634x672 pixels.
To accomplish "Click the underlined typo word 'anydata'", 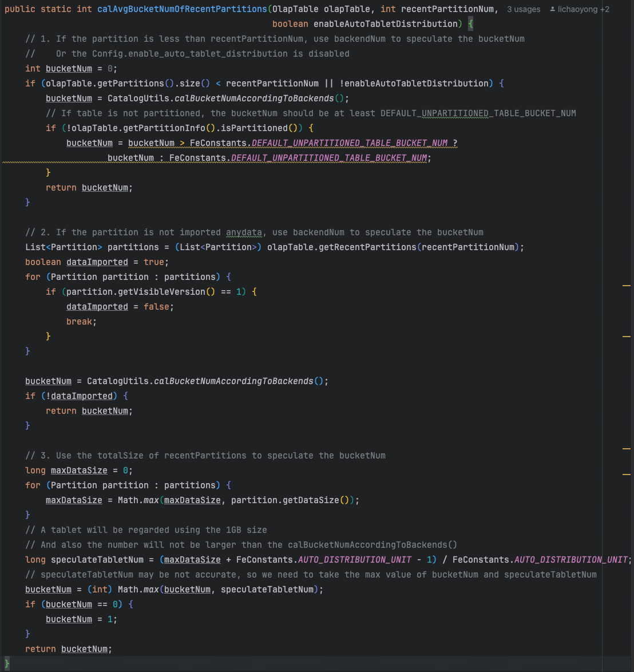I will 244,232.
